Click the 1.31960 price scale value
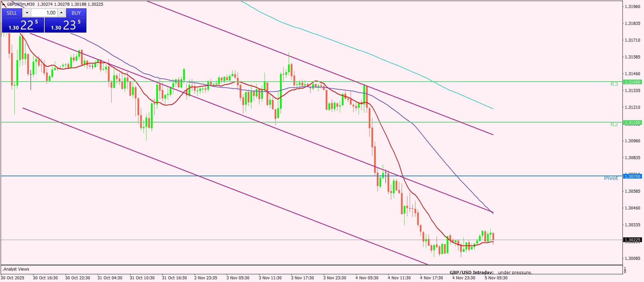Viewport: 644px width, 282px height. click(632, 6)
